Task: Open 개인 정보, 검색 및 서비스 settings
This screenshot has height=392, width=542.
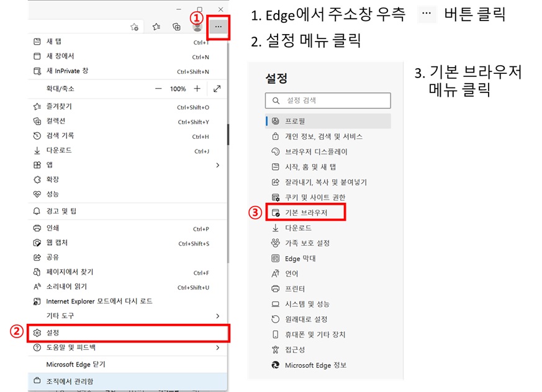Action: (x=328, y=136)
